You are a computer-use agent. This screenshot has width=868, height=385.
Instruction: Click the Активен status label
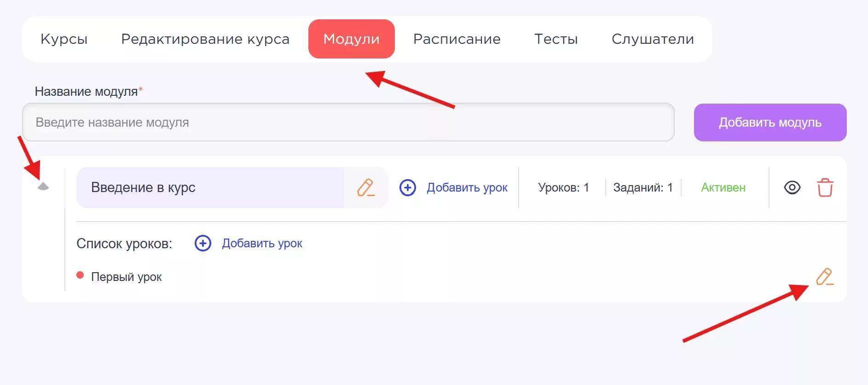coord(723,187)
